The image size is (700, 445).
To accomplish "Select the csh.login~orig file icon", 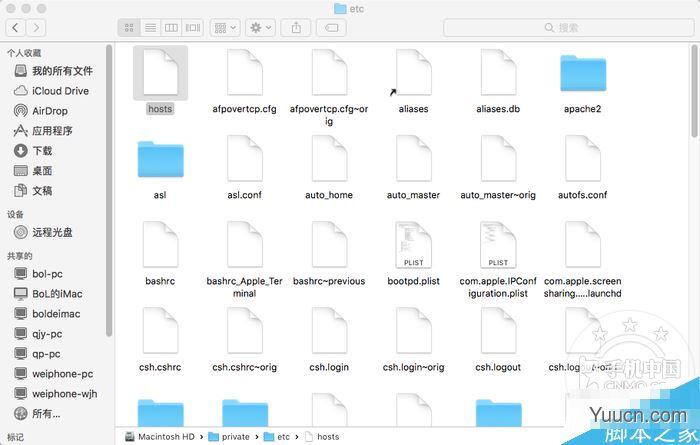I will 413,331.
